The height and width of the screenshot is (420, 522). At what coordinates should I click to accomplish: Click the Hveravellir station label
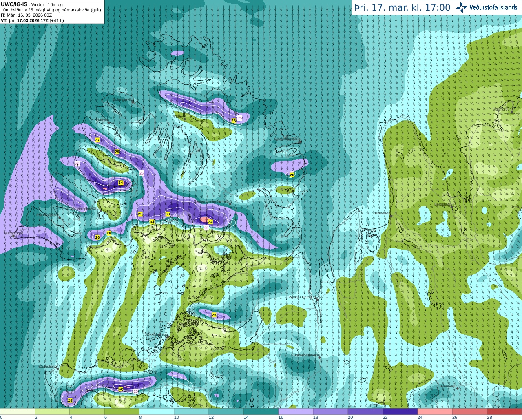point(448,386)
